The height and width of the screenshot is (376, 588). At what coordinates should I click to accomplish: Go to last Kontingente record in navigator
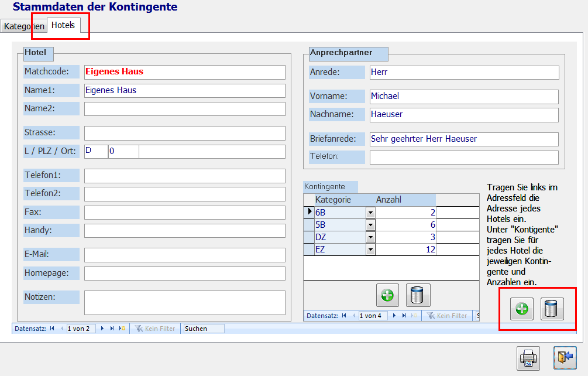point(404,316)
